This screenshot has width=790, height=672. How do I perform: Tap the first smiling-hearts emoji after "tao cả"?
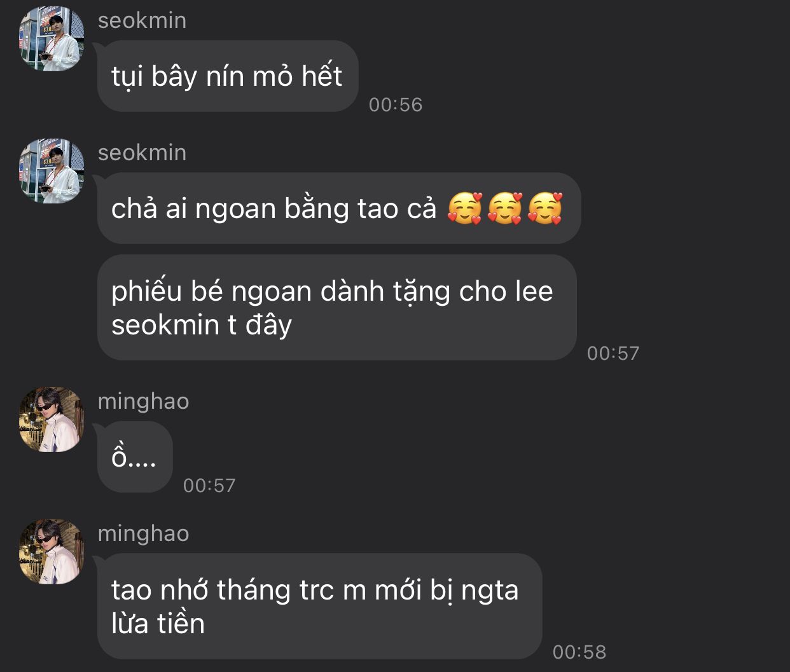tap(465, 209)
